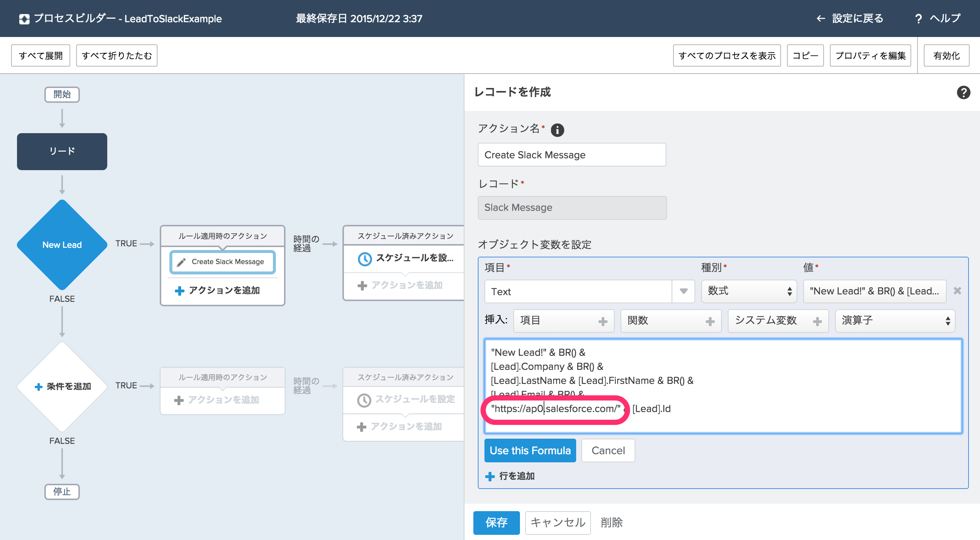Open the 関数 insert picker

click(671, 321)
